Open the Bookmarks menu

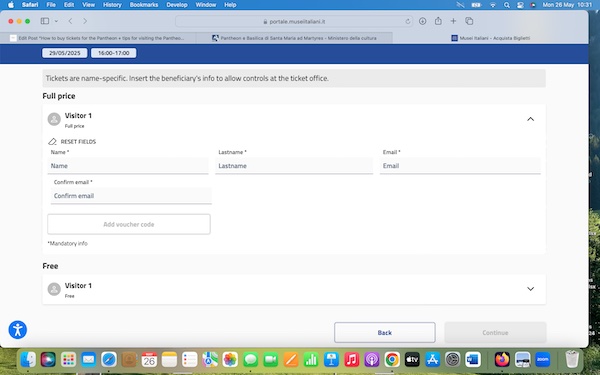pos(144,5)
